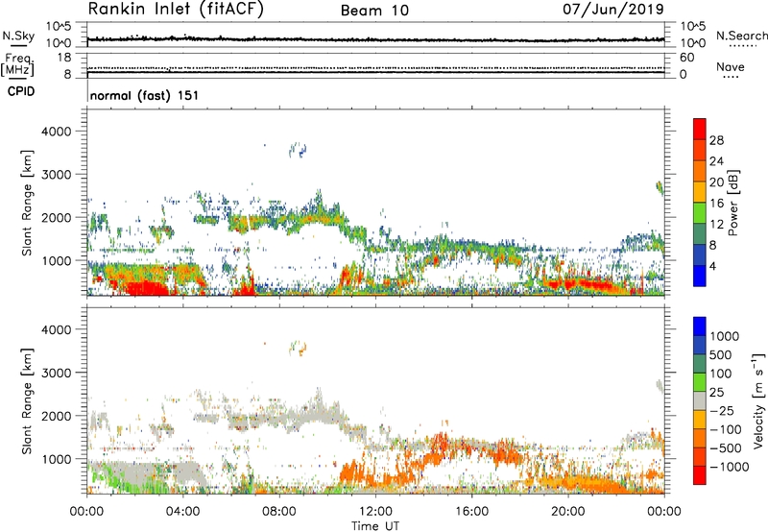Click power panel 'Slant Range [km]' label
Screen dimensions: 768x532
tap(27, 203)
